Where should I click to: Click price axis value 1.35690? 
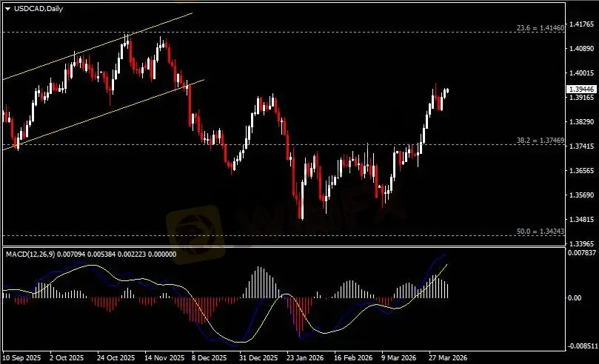[x=581, y=195]
